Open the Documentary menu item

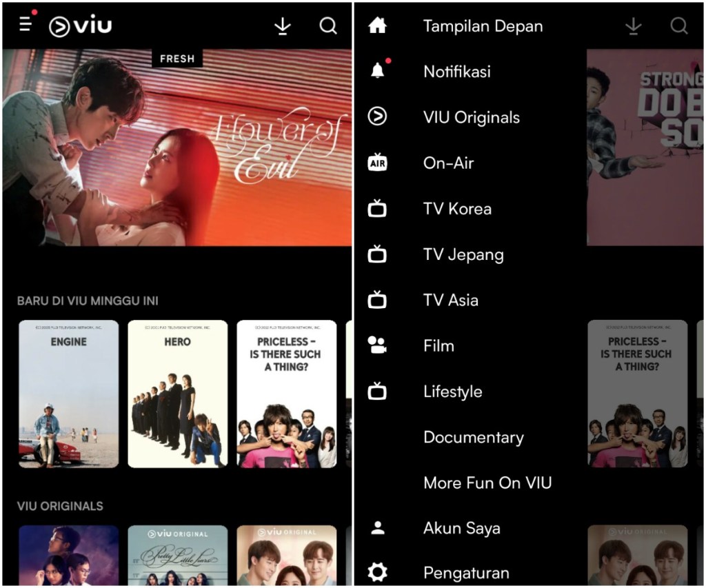tap(473, 437)
